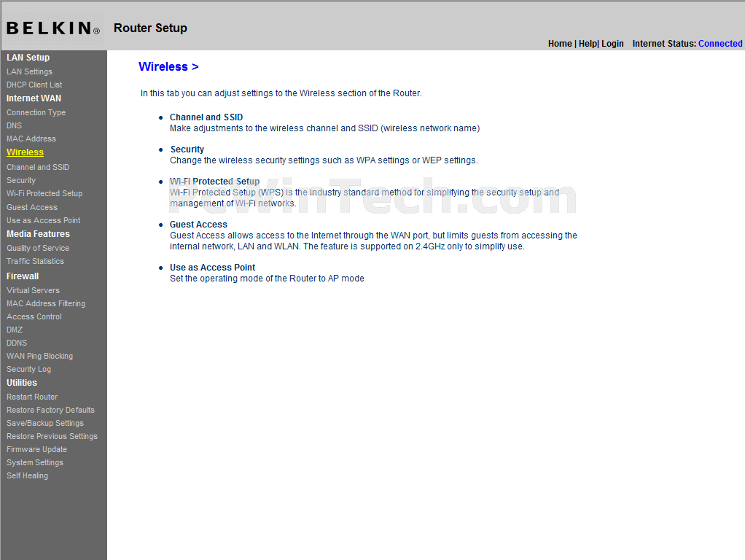
Task: Open Wi-Fi Protected Setup in sidebar
Action: [44, 193]
